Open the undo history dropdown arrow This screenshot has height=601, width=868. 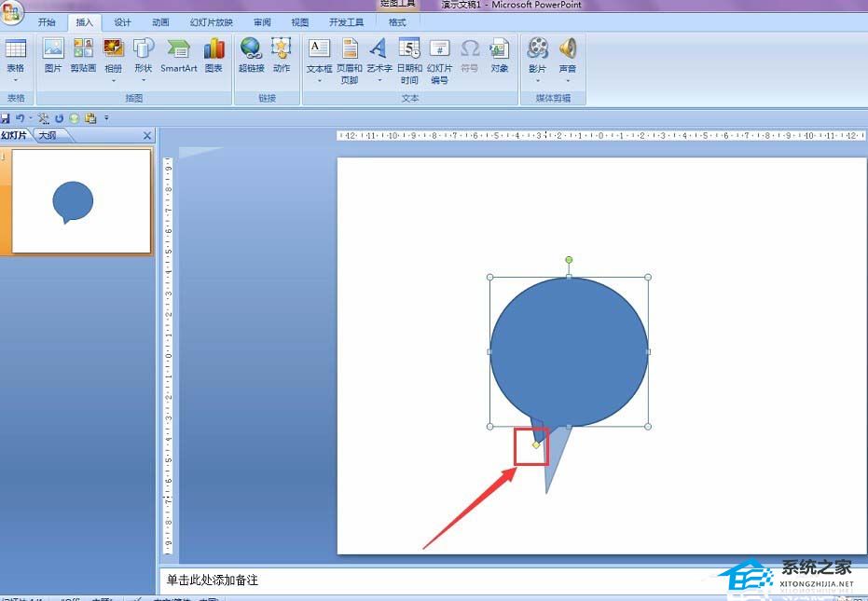(31, 118)
